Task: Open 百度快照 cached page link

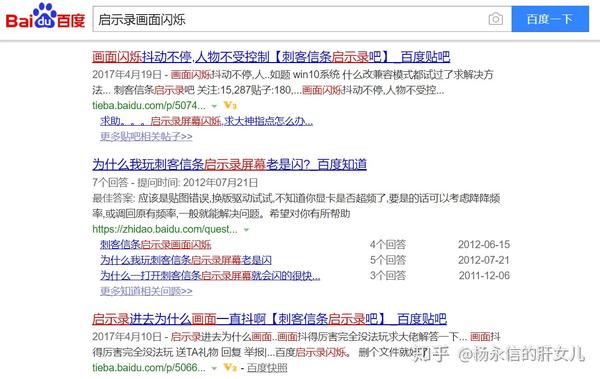Action: click(267, 368)
